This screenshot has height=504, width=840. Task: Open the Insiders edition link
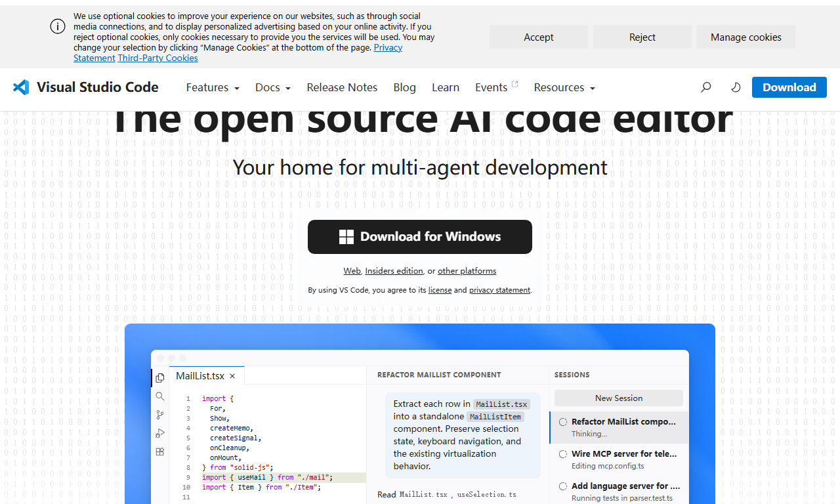click(394, 271)
